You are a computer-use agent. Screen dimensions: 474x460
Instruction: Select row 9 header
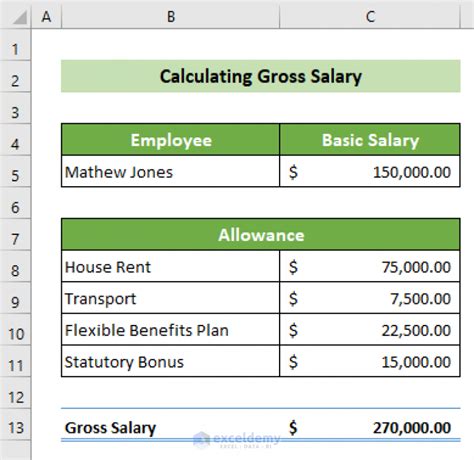click(x=15, y=298)
